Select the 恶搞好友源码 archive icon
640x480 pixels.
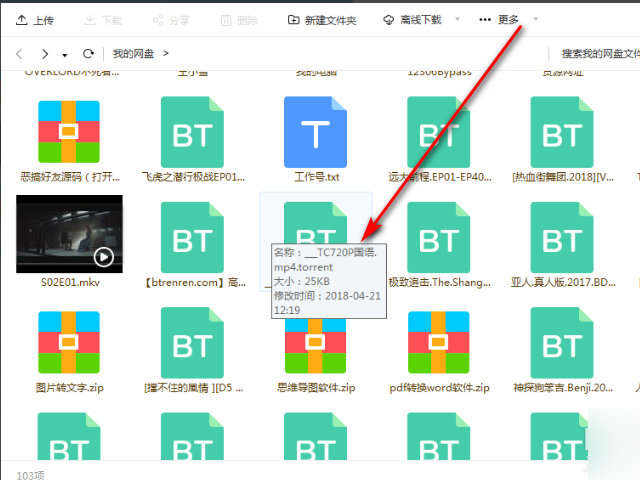click(x=69, y=132)
